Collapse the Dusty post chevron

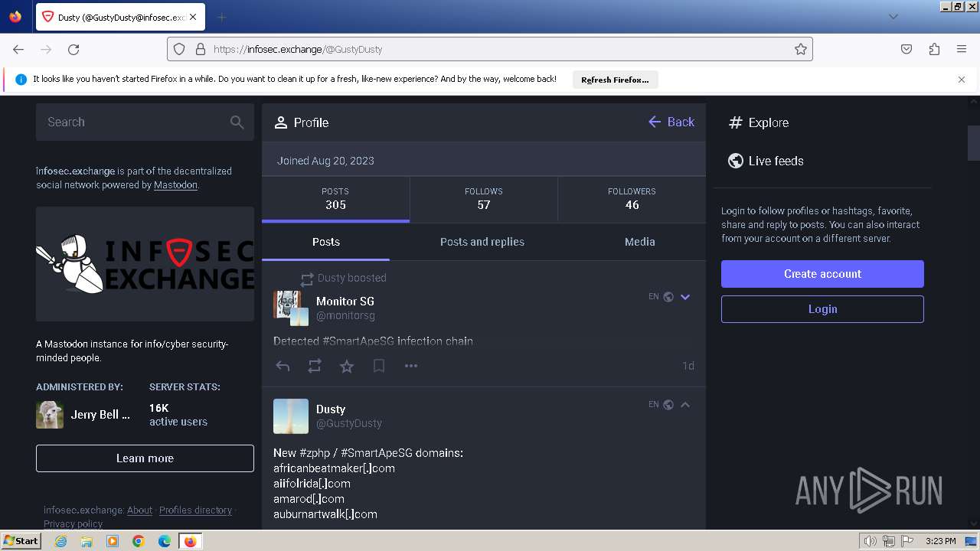685,405
